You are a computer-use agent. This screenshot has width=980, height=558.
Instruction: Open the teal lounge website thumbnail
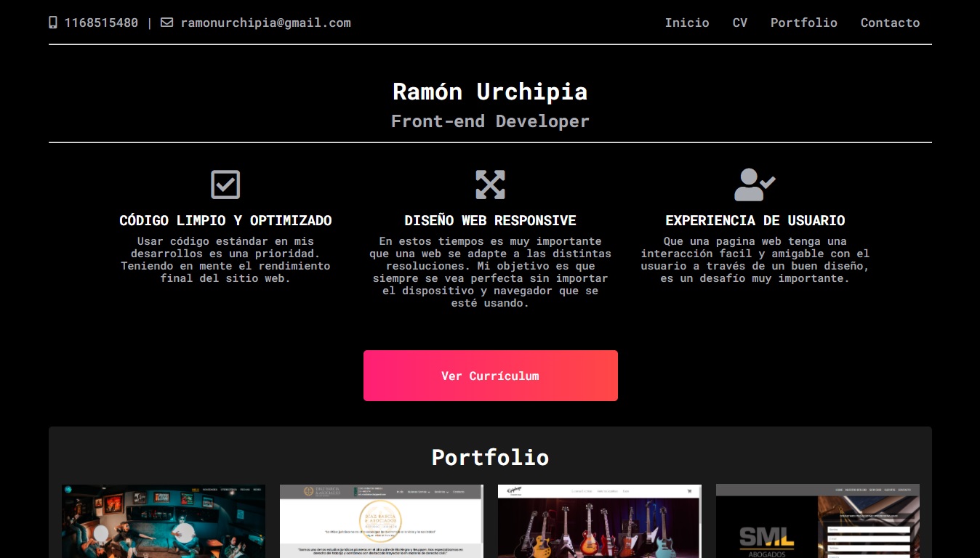[164, 521]
